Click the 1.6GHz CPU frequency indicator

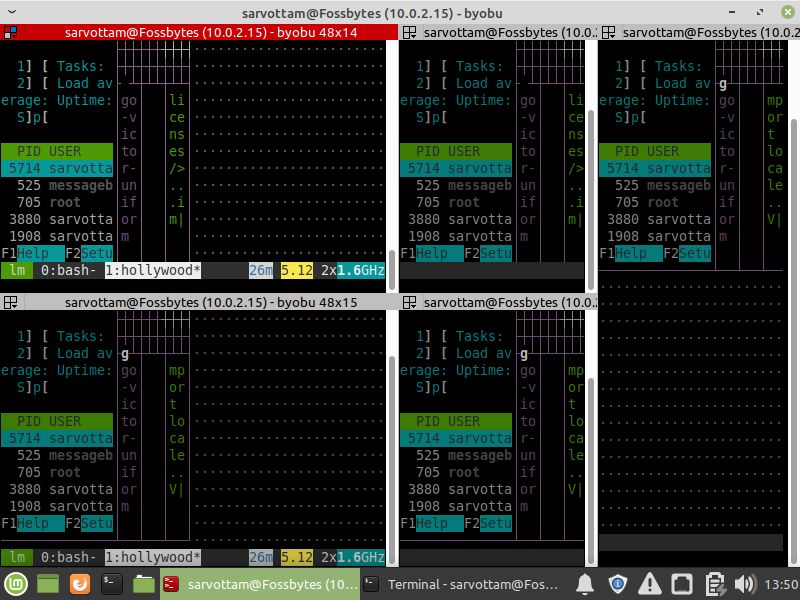[360, 270]
